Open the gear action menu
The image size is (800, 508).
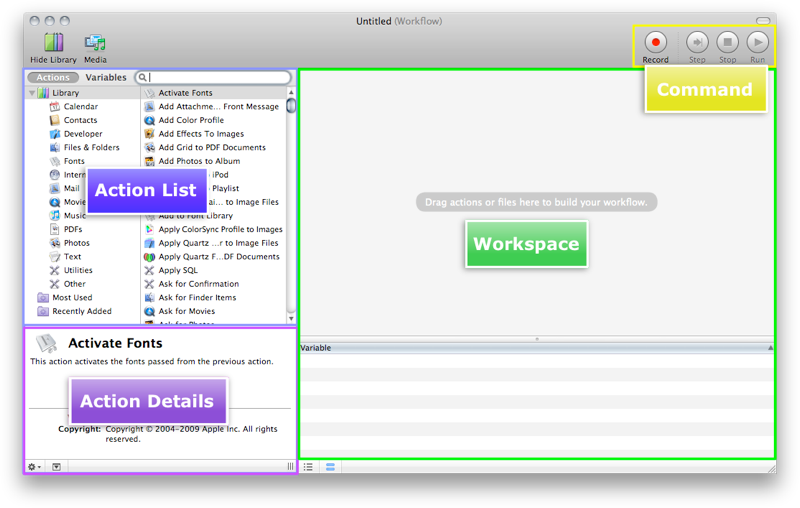tap(35, 467)
